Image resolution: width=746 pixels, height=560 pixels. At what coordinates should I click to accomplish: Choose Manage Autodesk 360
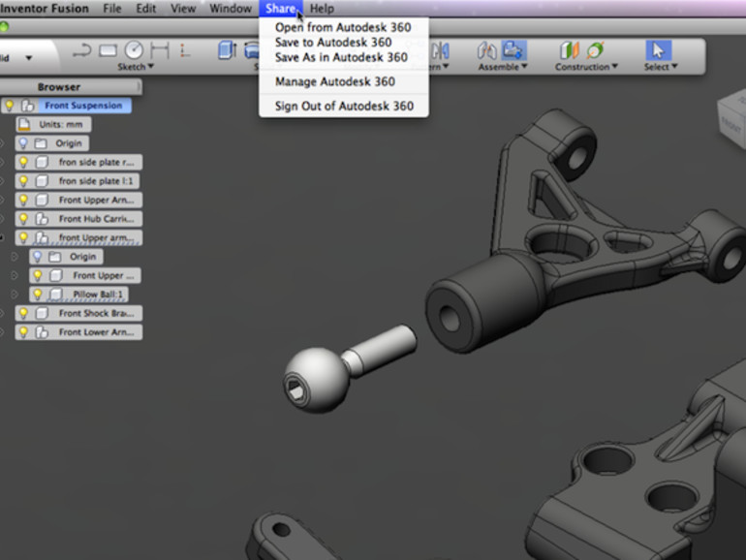[343, 81]
